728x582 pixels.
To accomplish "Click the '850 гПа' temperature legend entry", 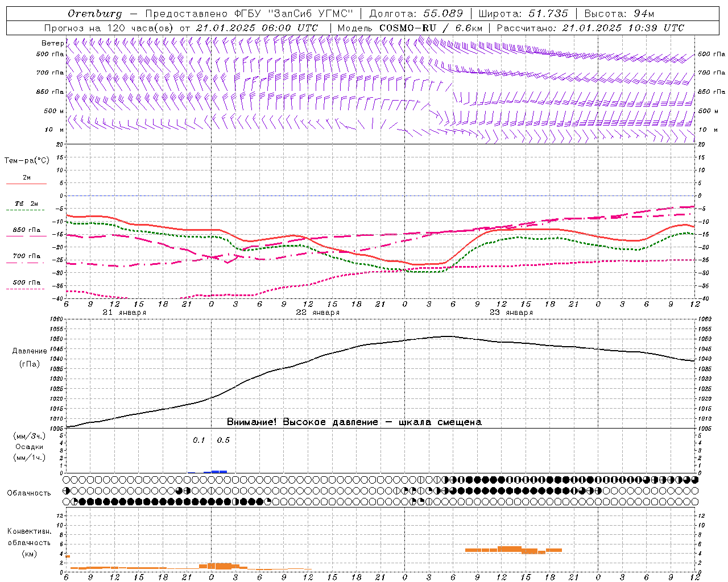I will pyautogui.click(x=27, y=230).
